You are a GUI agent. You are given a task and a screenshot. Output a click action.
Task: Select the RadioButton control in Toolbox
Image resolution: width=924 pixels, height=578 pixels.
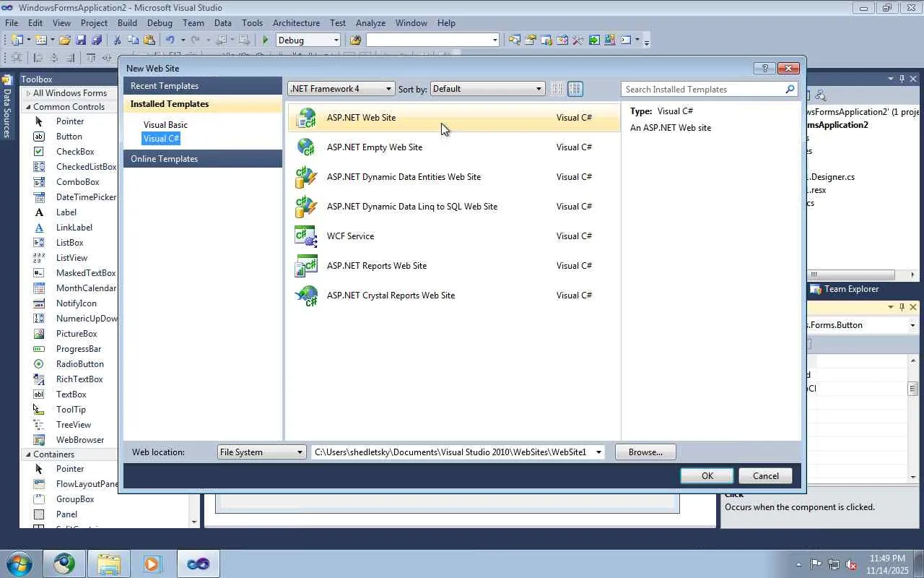pos(79,364)
